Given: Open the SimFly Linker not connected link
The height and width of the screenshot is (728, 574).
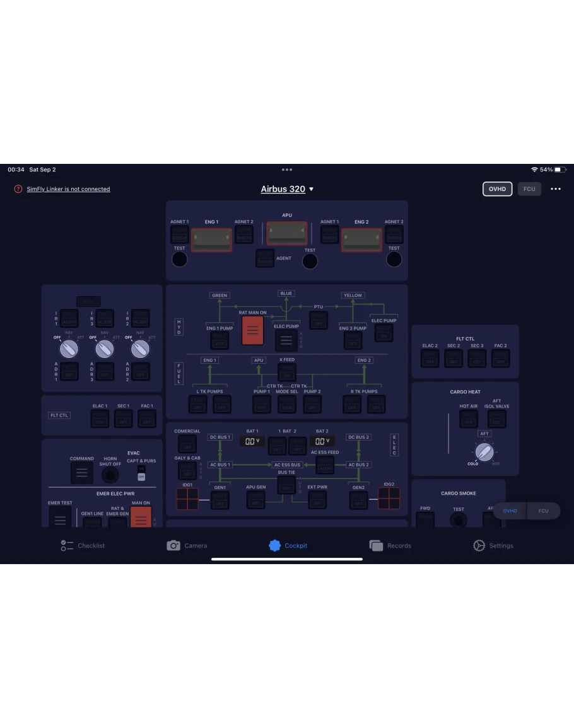Looking at the screenshot, I should click(68, 189).
